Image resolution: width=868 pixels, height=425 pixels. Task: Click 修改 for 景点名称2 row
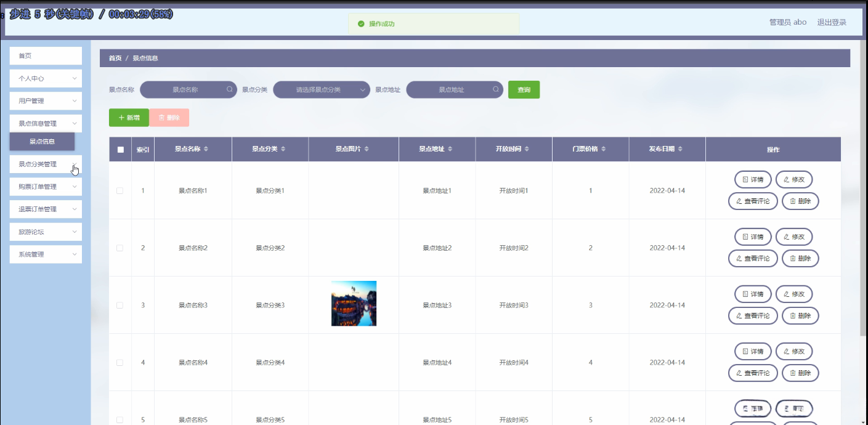pyautogui.click(x=794, y=237)
